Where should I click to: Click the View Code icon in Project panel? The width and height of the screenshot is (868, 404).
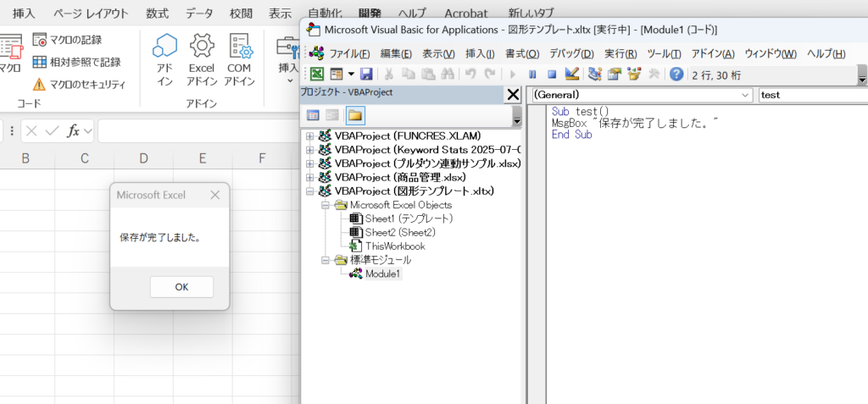point(314,115)
